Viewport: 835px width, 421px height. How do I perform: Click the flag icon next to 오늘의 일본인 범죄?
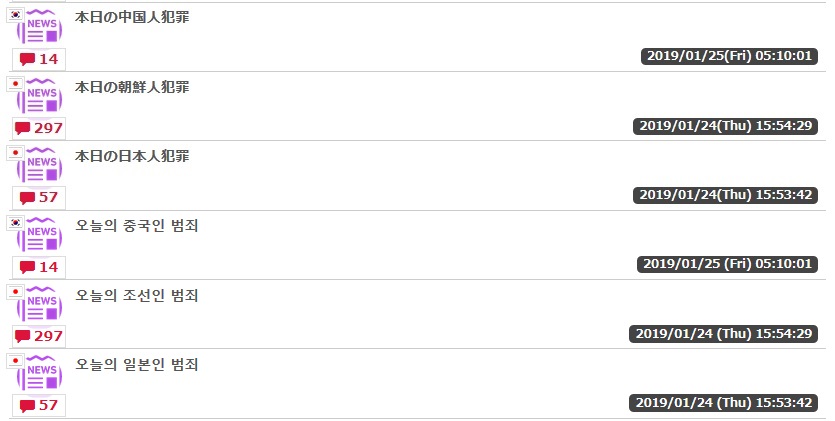pos(14,361)
